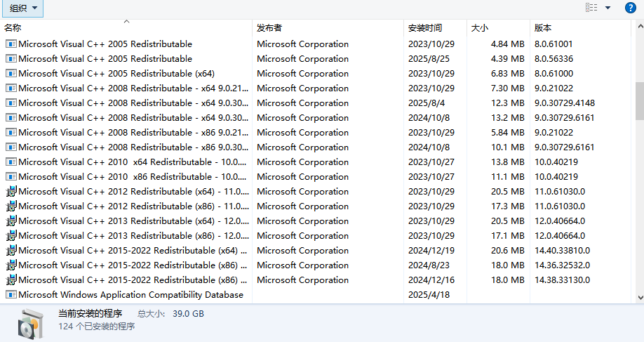The height and width of the screenshot is (342, 644).
Task: Click icon of Visual C++ 2005 Redistributable (x64)
Action: pos(11,74)
